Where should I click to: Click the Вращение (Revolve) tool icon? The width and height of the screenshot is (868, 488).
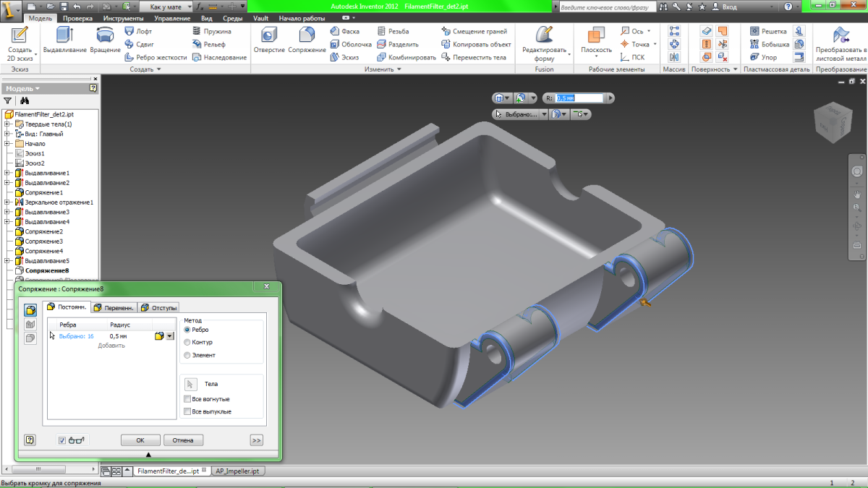[x=105, y=36]
